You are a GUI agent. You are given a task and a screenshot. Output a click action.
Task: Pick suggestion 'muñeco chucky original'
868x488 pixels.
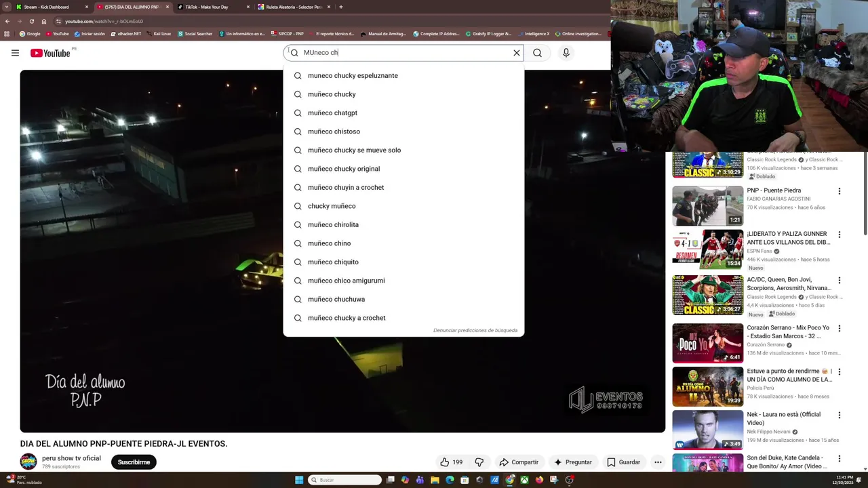403,169
